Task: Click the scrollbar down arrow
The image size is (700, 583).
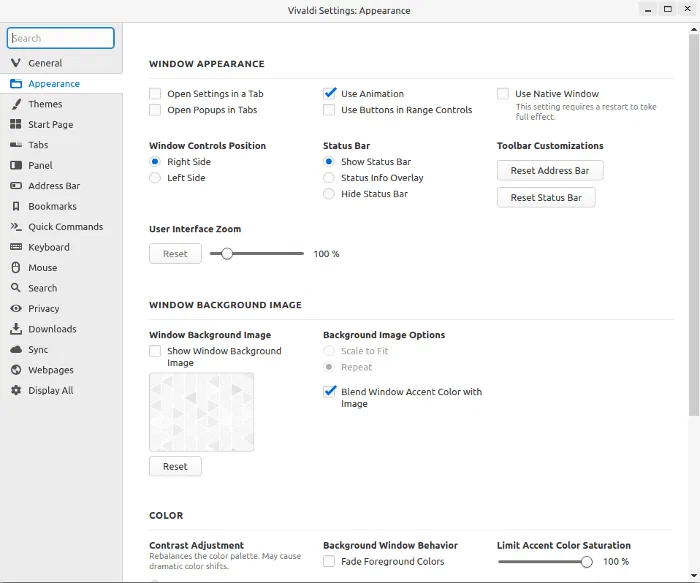Action: coord(693,575)
